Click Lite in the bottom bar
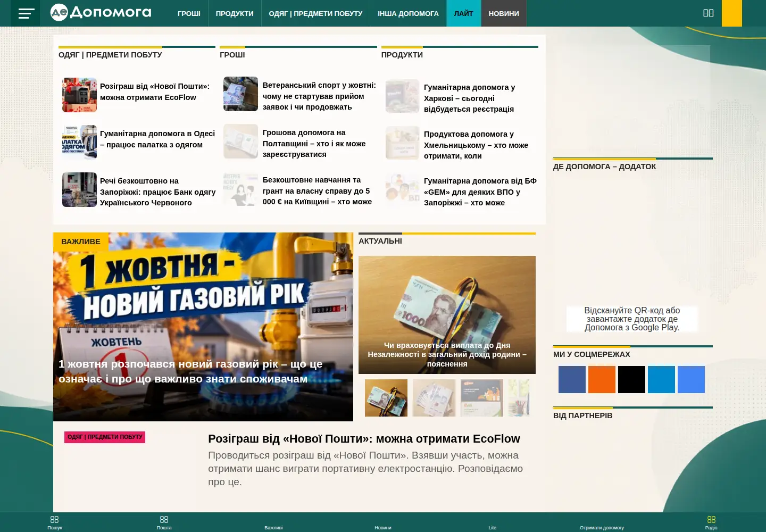Image resolution: width=766 pixels, height=532 pixels. coord(493,527)
